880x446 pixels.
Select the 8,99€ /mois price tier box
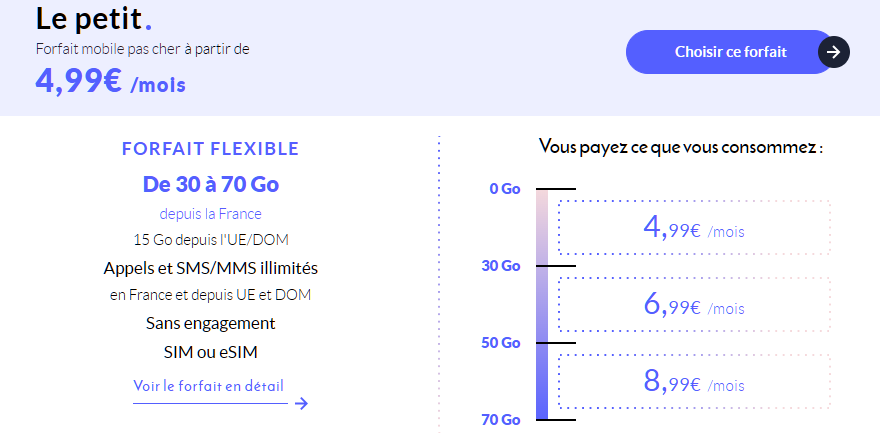tap(694, 382)
